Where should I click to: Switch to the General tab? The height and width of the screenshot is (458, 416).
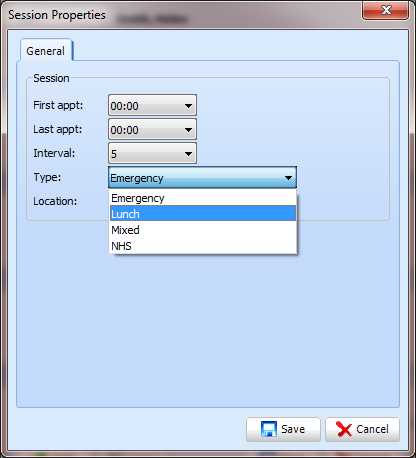(46, 51)
